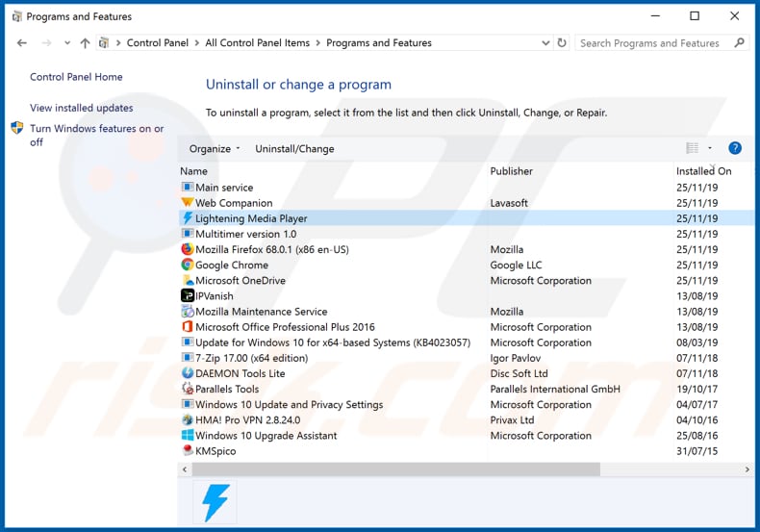Click the Windows 10 Update and Privacy Settings icon
Image resolution: width=760 pixels, height=532 pixels.
[x=187, y=404]
